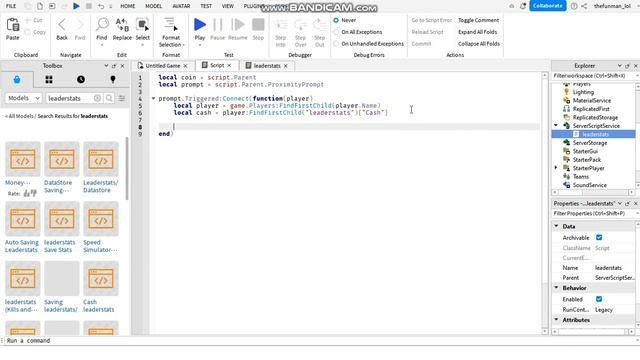The image size is (640, 360).
Task: Fold the function at line 4
Action: (153, 98)
